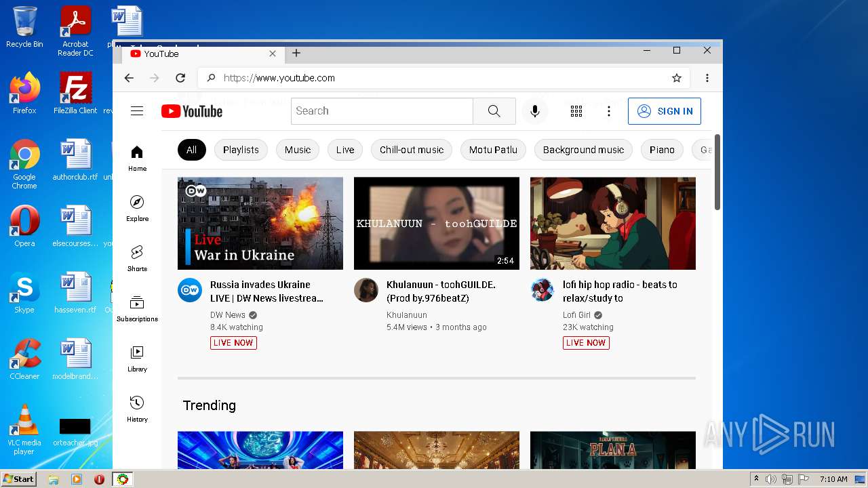Start voice search with microphone icon
This screenshot has height=488, width=868.
[535, 111]
